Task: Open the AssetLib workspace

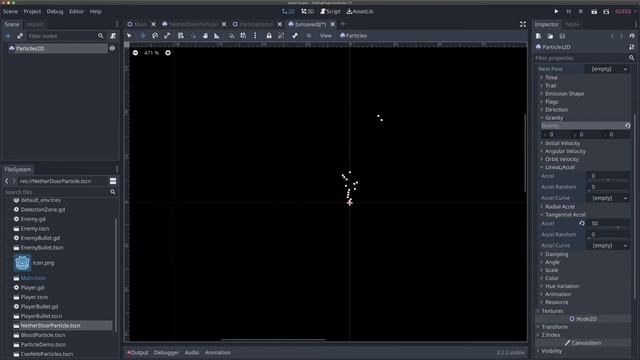Action: 360,11
